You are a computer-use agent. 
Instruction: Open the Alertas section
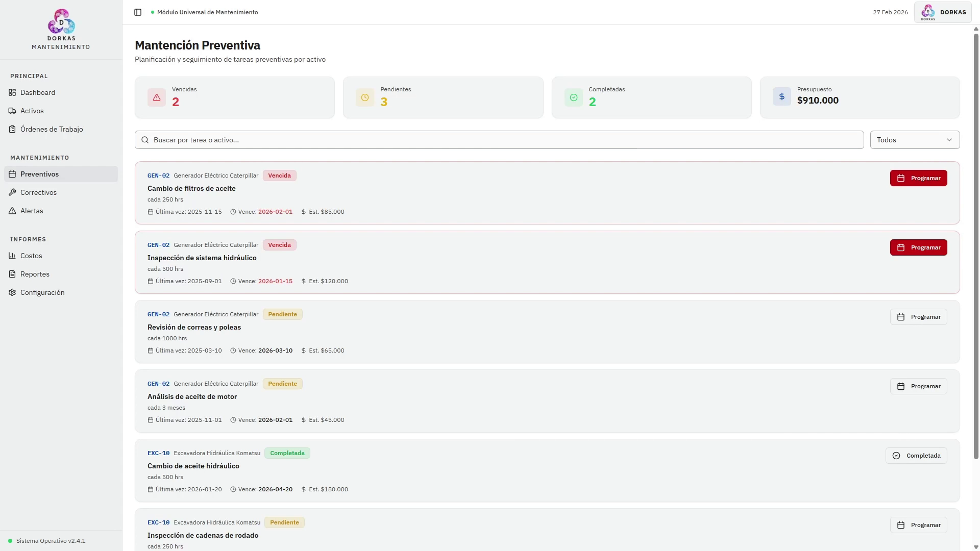click(x=32, y=211)
